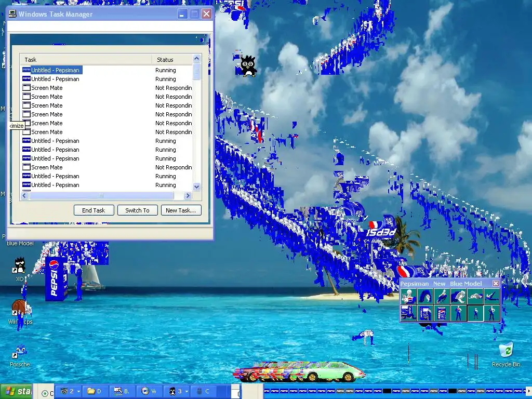Choose the vending machine with Pepsiman leaning icon
The image size is (532, 399).
(425, 313)
